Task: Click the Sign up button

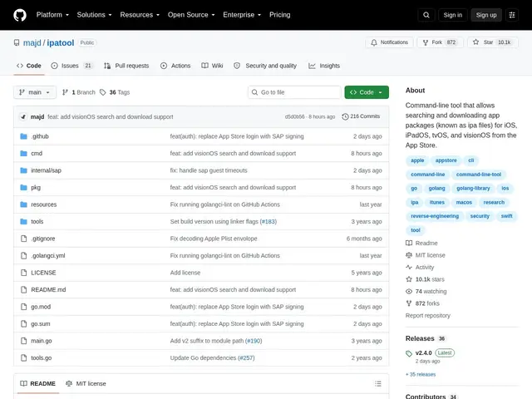Action: [x=485, y=15]
